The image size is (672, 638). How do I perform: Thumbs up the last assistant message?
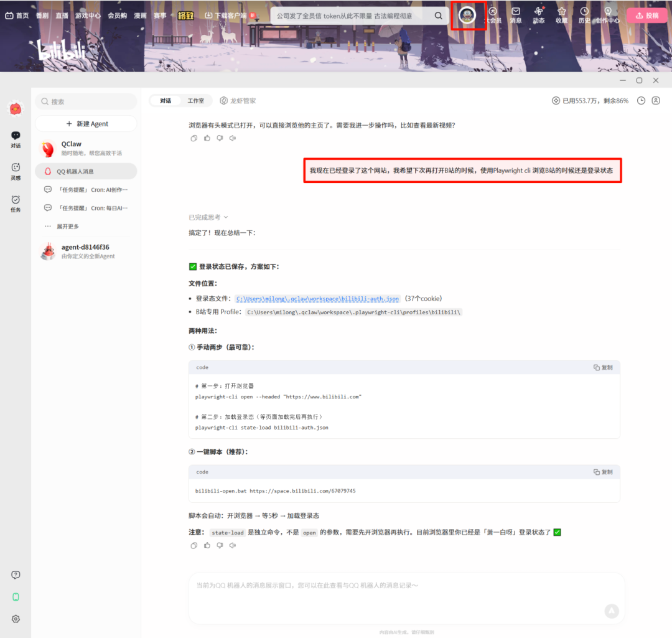[207, 545]
